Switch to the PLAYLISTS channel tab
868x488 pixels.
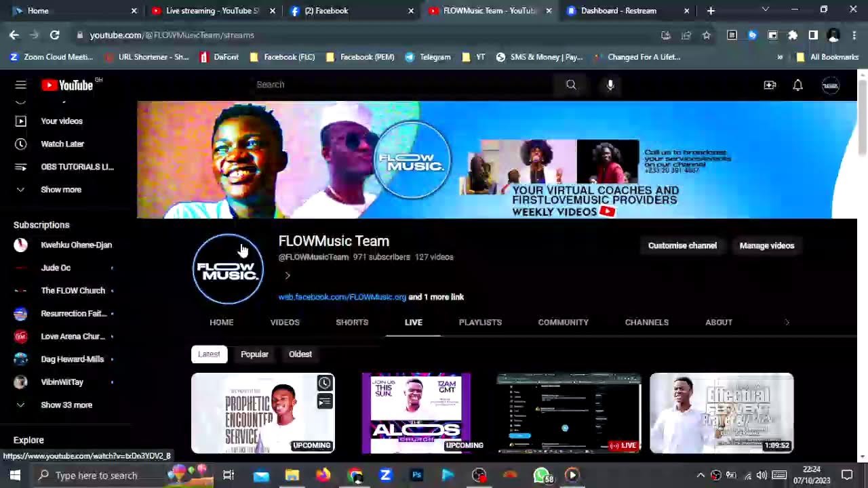click(480, 322)
